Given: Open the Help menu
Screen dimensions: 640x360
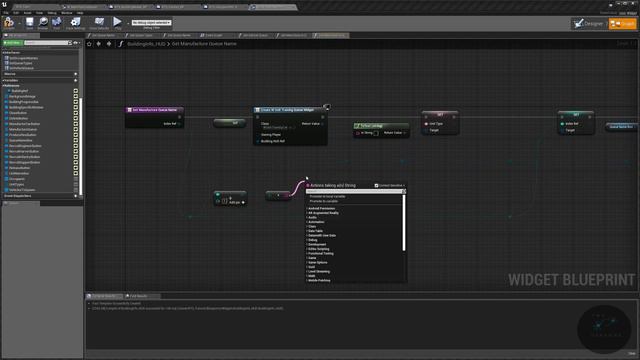Looking at the screenshot, I should click(80, 13).
